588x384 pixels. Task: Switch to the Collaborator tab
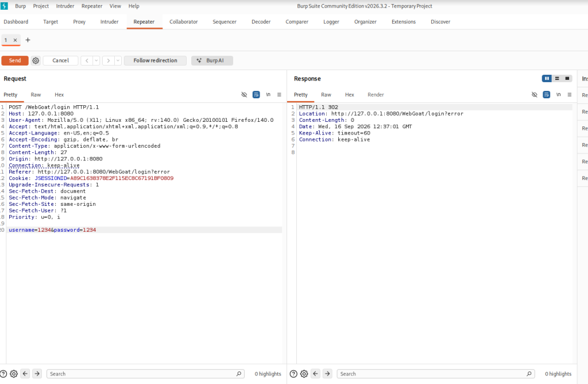[183, 22]
